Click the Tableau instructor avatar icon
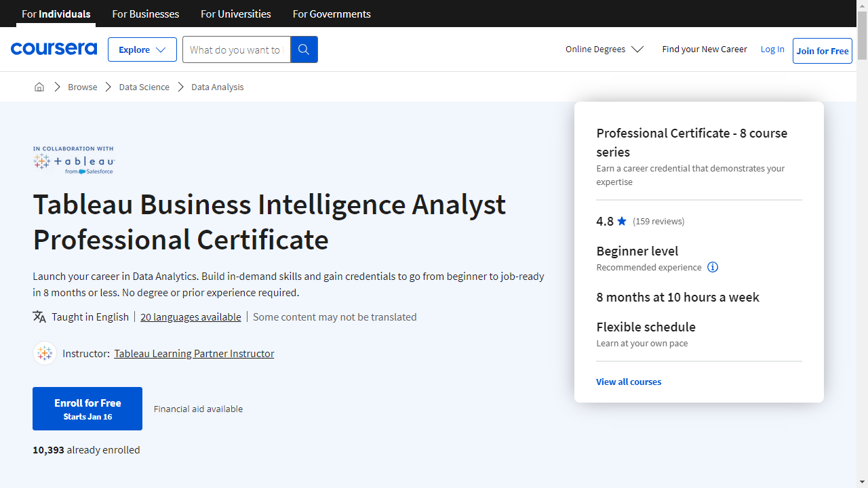 pos(45,353)
